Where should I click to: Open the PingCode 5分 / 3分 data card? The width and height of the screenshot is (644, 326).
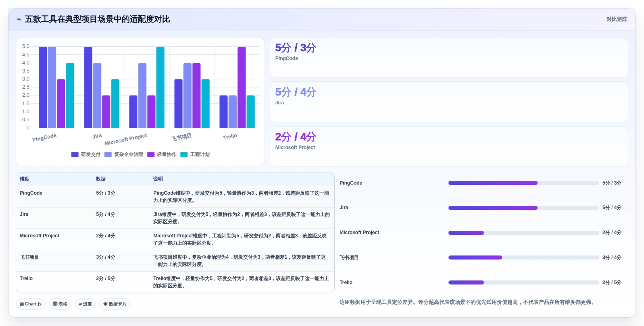click(x=449, y=57)
